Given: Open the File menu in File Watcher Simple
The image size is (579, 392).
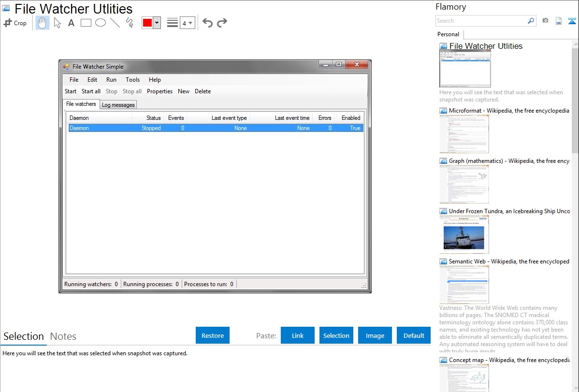Looking at the screenshot, I should click(74, 79).
